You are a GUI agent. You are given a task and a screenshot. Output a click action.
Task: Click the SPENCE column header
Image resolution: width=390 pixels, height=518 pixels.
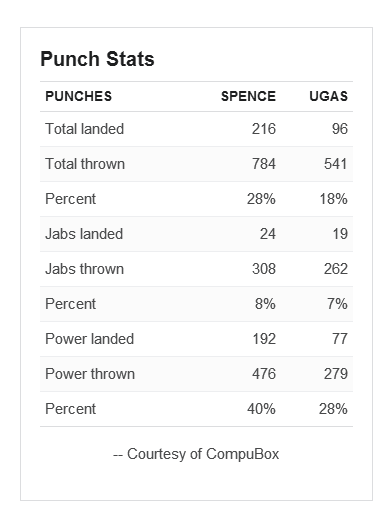pyautogui.click(x=248, y=96)
